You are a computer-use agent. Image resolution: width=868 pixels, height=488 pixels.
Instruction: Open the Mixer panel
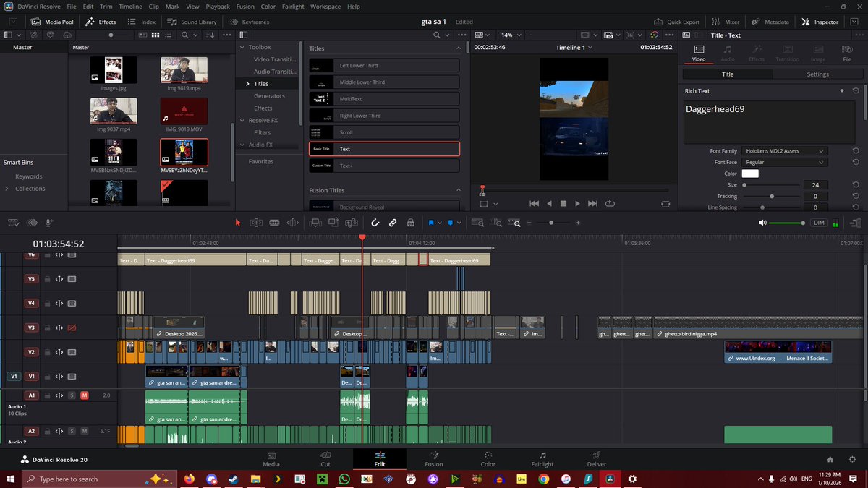coord(726,22)
